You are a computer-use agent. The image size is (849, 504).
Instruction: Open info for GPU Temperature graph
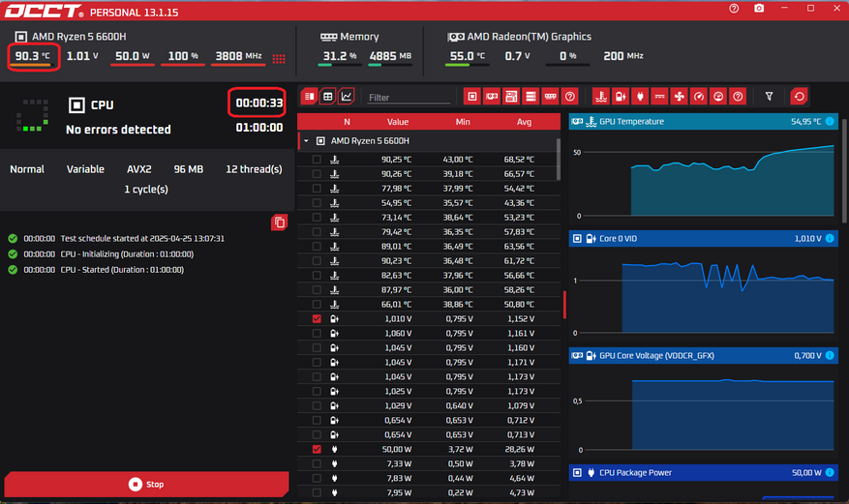pos(830,121)
